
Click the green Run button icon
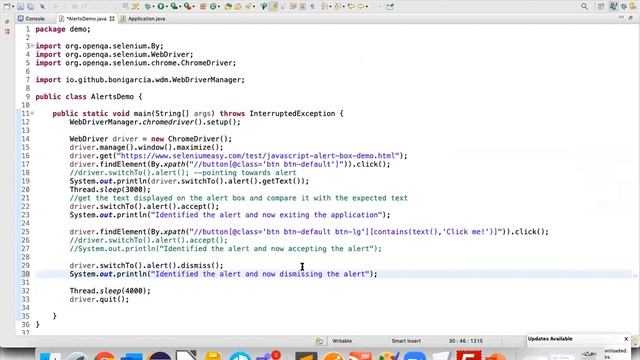(x=161, y=6)
